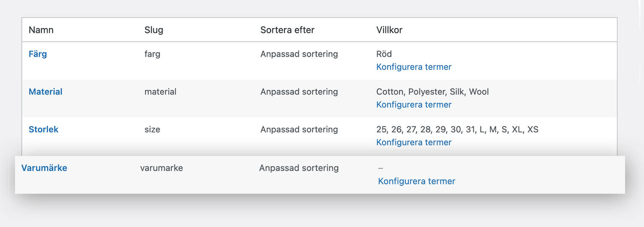Click the "Röd" term text

click(384, 54)
